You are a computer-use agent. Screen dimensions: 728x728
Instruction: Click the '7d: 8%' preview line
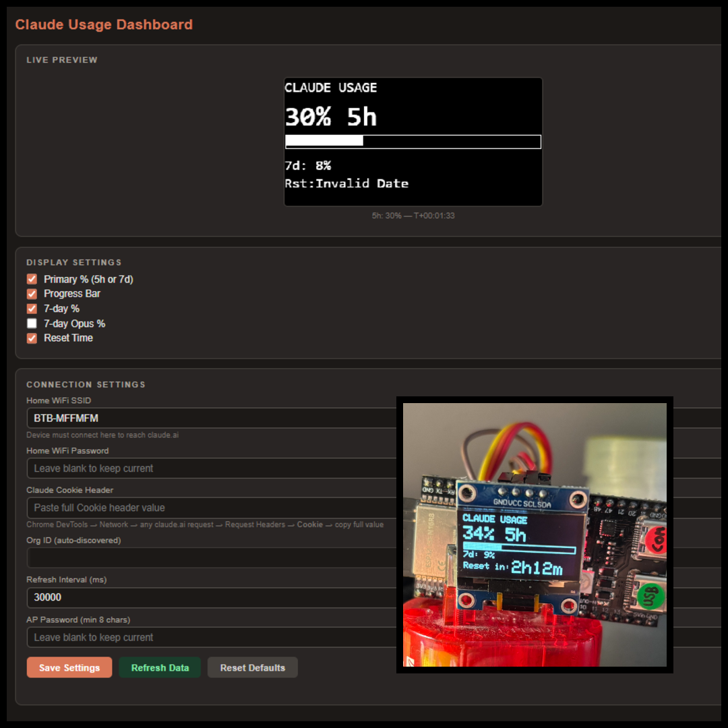[308, 166]
